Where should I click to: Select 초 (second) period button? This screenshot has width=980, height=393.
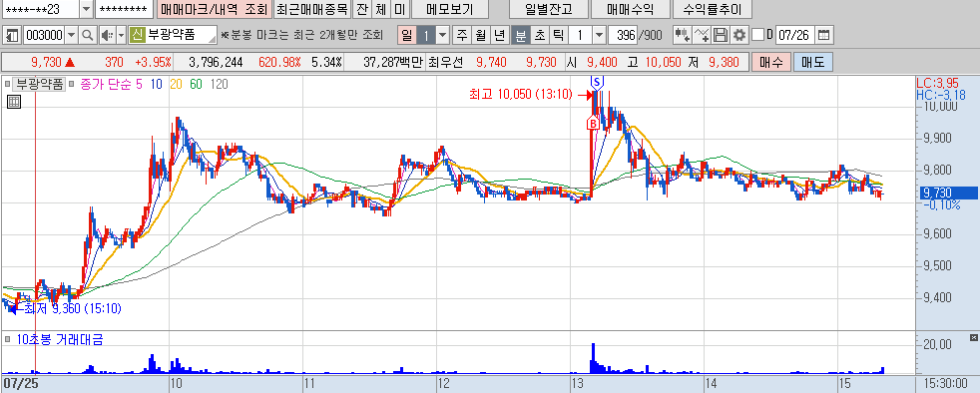pyautogui.click(x=539, y=35)
